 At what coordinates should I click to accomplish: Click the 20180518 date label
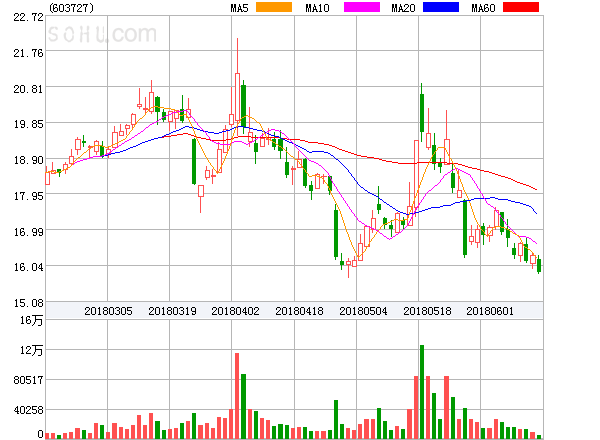[x=427, y=311]
